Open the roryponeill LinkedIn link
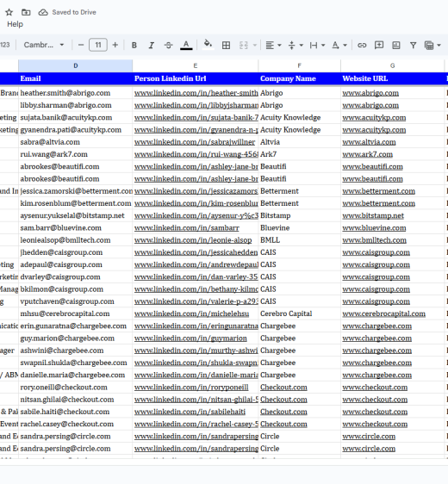The width and height of the screenshot is (448, 484). pos(191,387)
